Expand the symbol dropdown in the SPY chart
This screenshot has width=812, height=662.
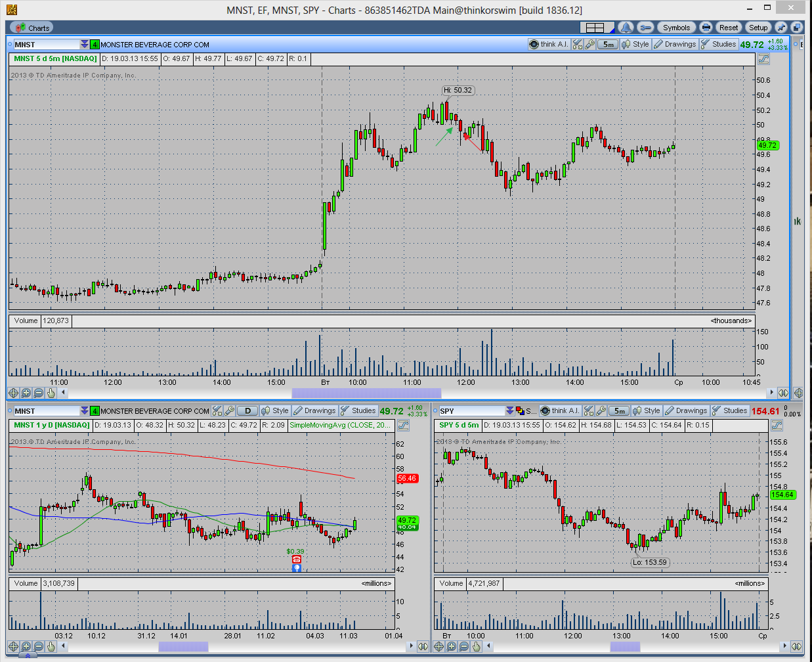point(509,410)
